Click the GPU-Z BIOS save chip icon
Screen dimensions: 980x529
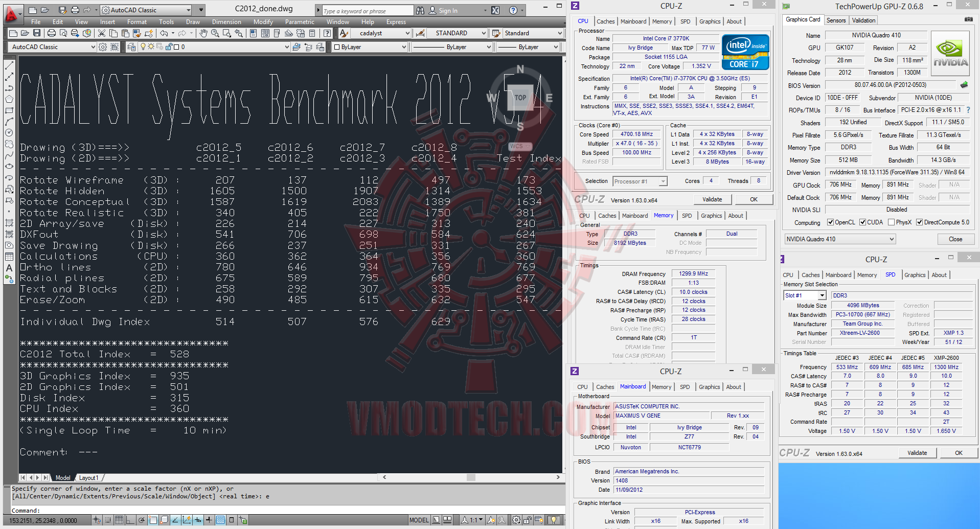pos(964,85)
